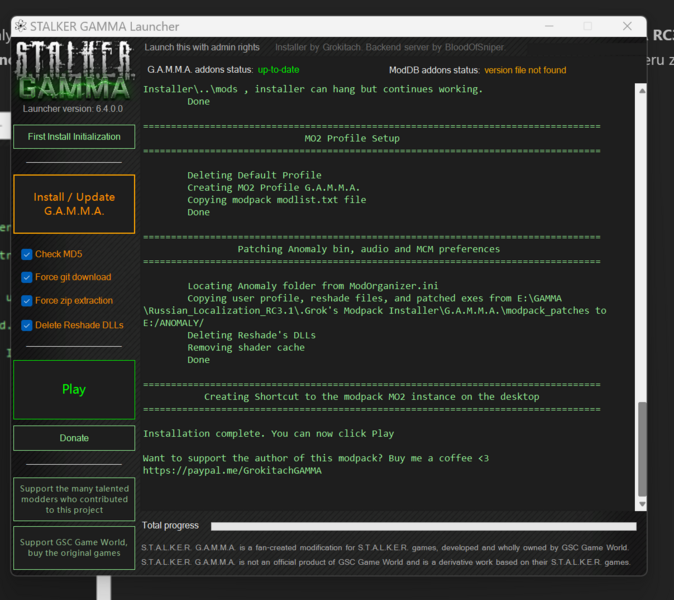Uncheck Force zip extraction
This screenshot has width=674, height=600.
coord(27,300)
